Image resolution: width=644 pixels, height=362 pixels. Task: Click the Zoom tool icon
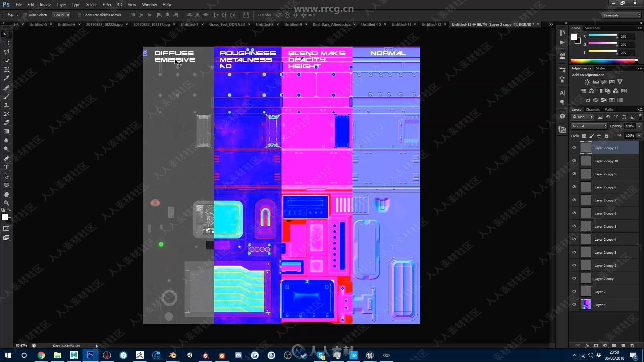(x=6, y=202)
